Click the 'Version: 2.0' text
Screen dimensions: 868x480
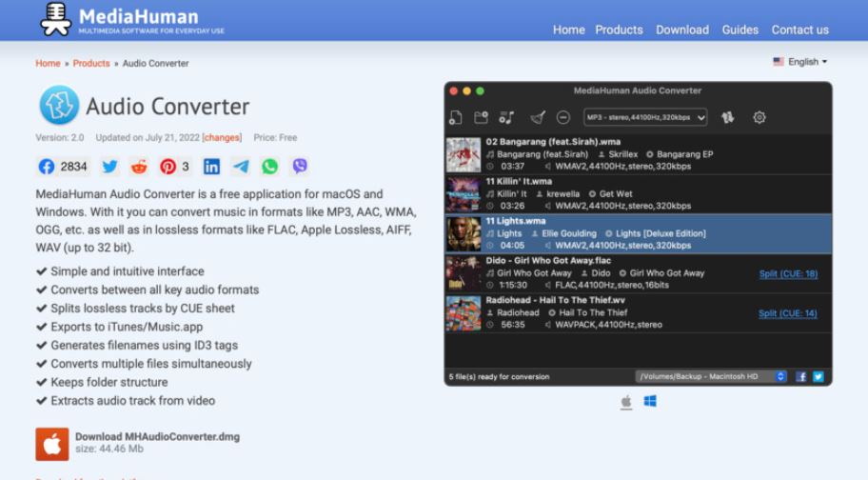click(x=60, y=137)
